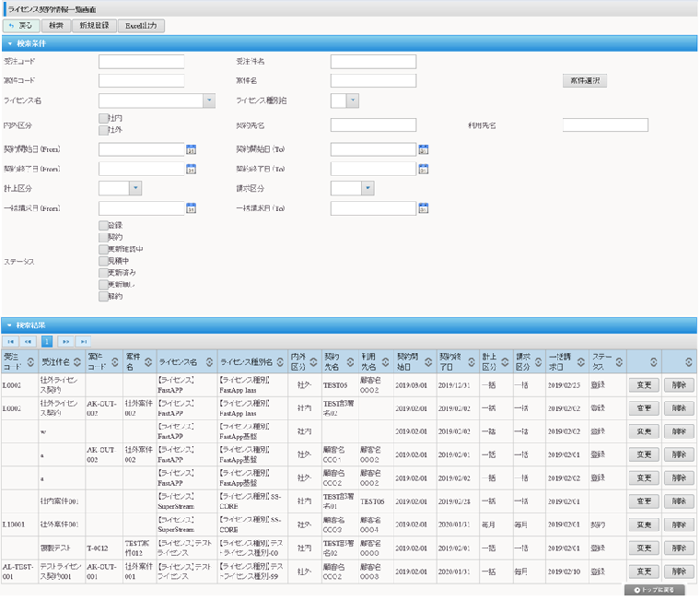Sort by 契約開始日 column
700x601 pixels.
428,362
